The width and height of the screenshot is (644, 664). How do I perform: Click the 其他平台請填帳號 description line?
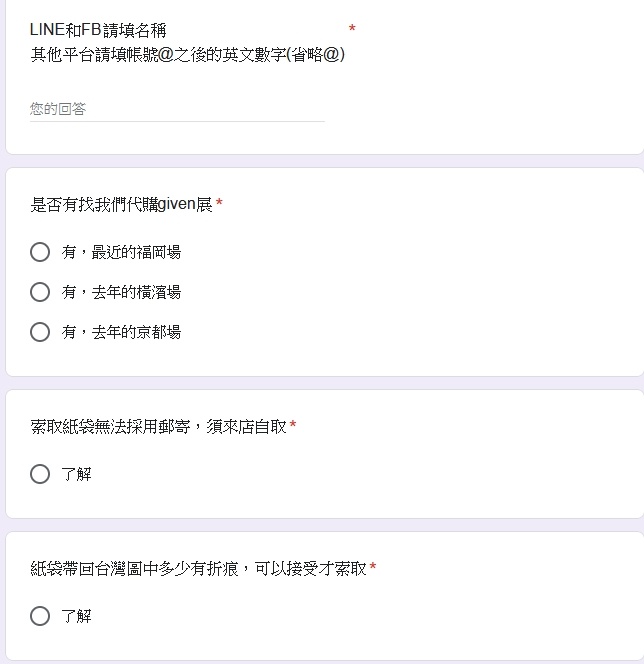[x=188, y=55]
